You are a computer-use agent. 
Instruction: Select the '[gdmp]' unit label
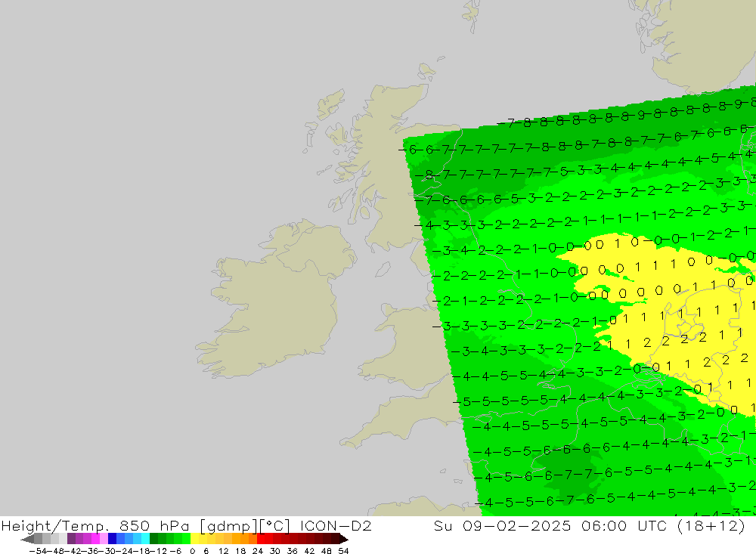pyautogui.click(x=228, y=527)
